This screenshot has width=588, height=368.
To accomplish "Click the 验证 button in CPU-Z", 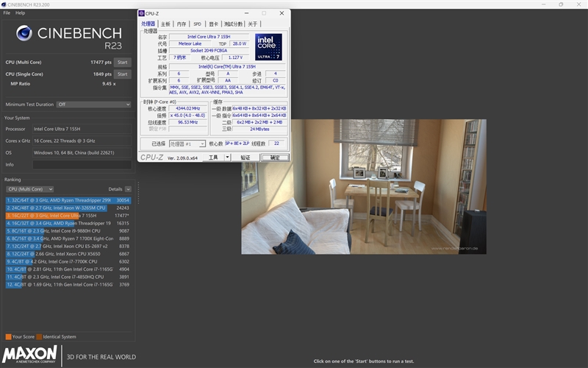I will (x=245, y=158).
